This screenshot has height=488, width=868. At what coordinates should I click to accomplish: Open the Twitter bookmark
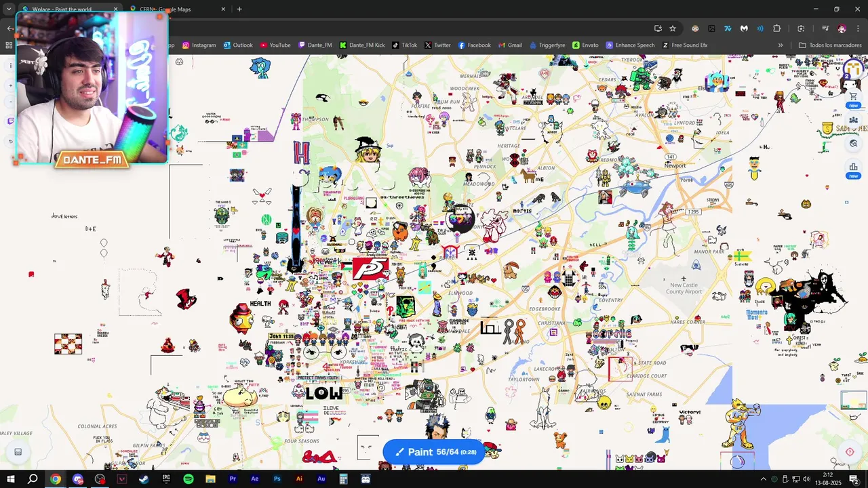point(437,45)
